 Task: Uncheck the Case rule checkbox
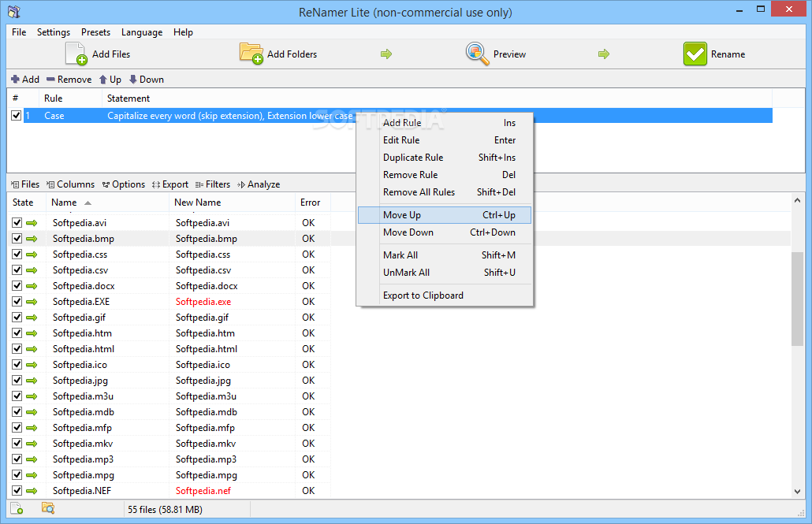[16, 116]
